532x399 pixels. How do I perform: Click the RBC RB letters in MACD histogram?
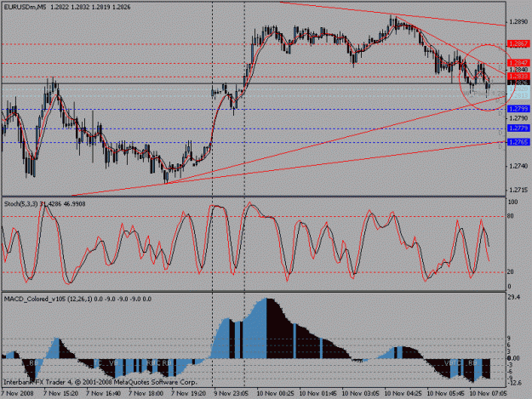click(x=158, y=363)
